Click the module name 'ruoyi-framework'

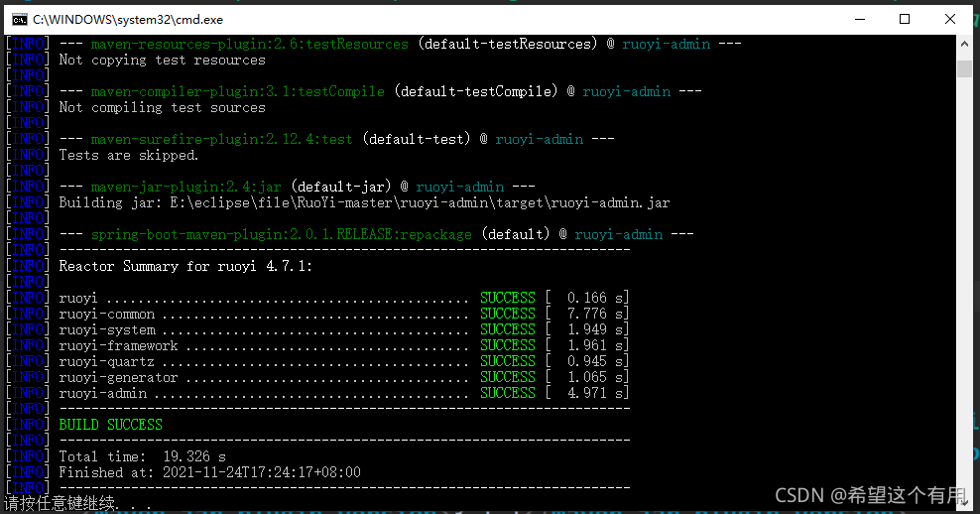pos(119,345)
